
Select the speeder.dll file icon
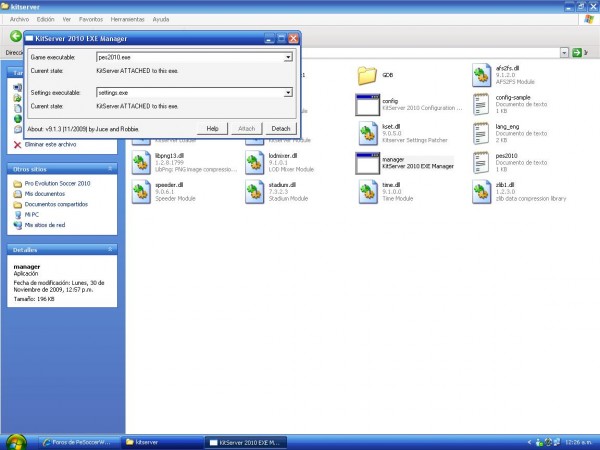(x=141, y=192)
